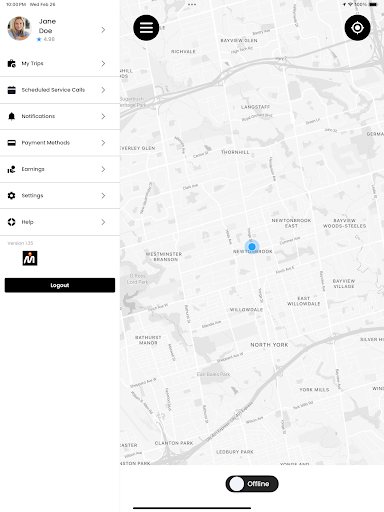384x512 pixels.
Task: Click the Bayview Village map label
Action: click(344, 284)
